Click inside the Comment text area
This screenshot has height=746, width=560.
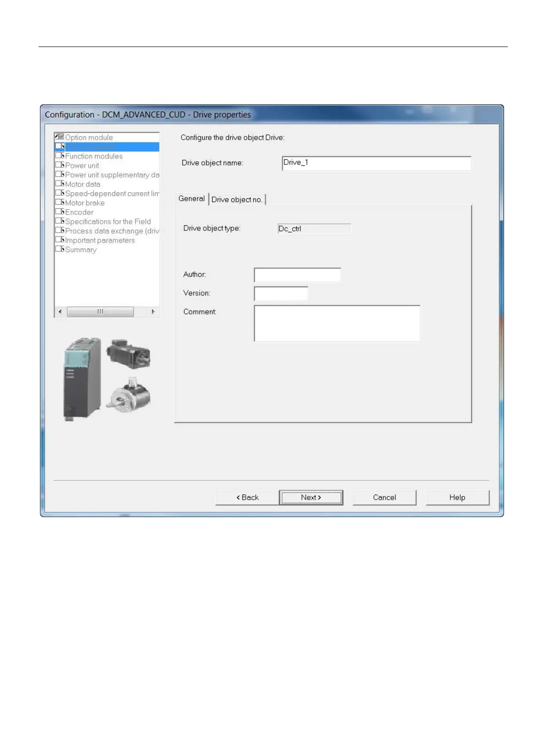coord(337,323)
